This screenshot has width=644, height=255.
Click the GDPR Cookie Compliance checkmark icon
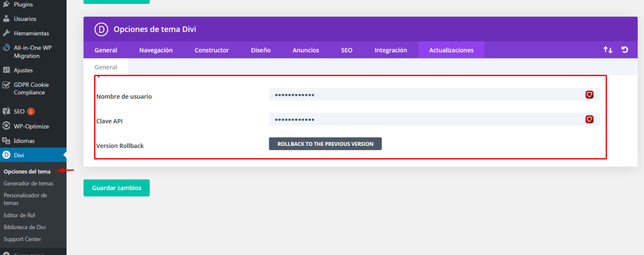pyautogui.click(x=6, y=85)
